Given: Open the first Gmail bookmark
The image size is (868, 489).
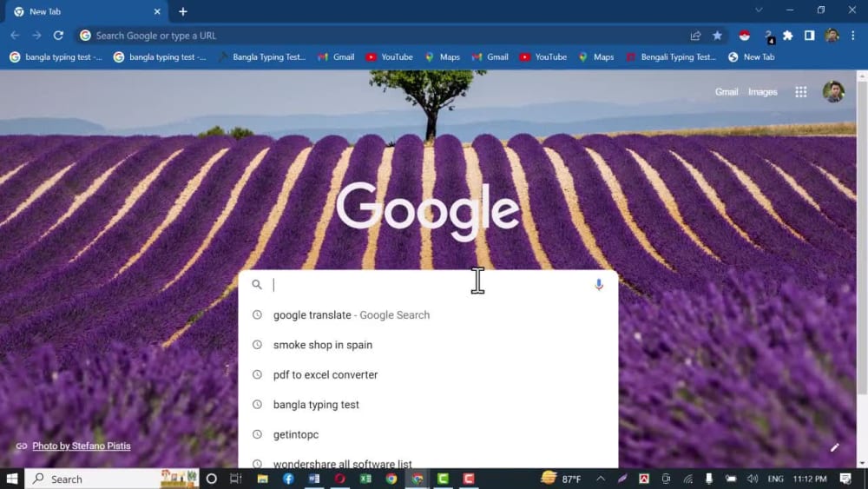Looking at the screenshot, I should [x=336, y=57].
